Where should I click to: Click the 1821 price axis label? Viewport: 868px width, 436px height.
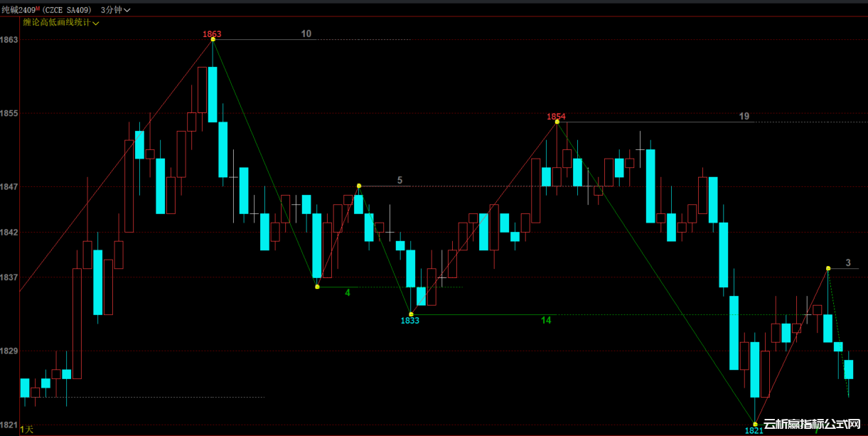pos(9,424)
